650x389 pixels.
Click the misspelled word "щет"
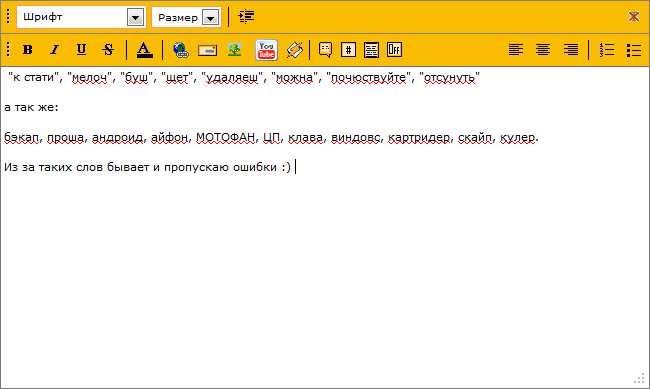point(177,78)
